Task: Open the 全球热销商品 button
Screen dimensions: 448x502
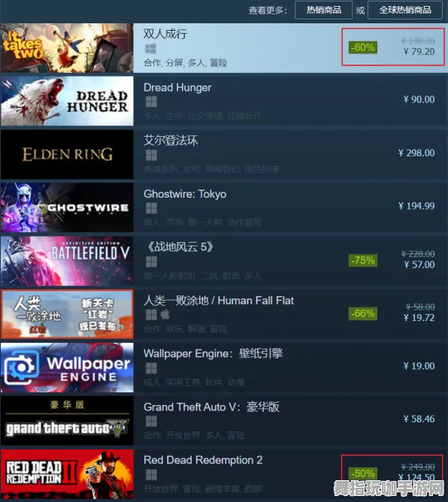Action: [406, 11]
